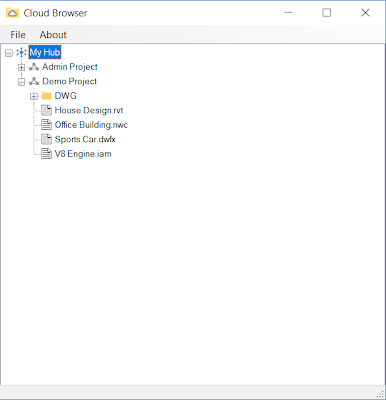Expand the Admin Project node
Image resolution: width=386 pixels, height=400 pixels.
click(x=21, y=67)
